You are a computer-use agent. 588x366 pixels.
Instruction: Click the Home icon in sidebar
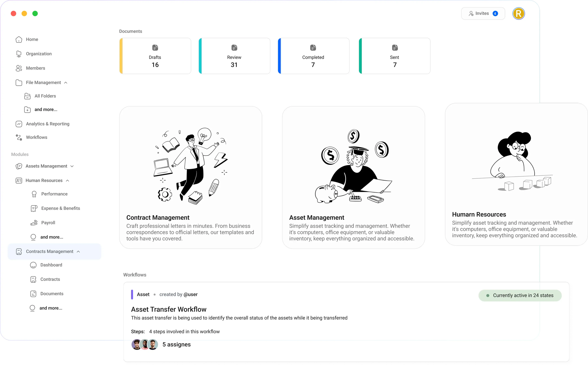[x=19, y=39]
